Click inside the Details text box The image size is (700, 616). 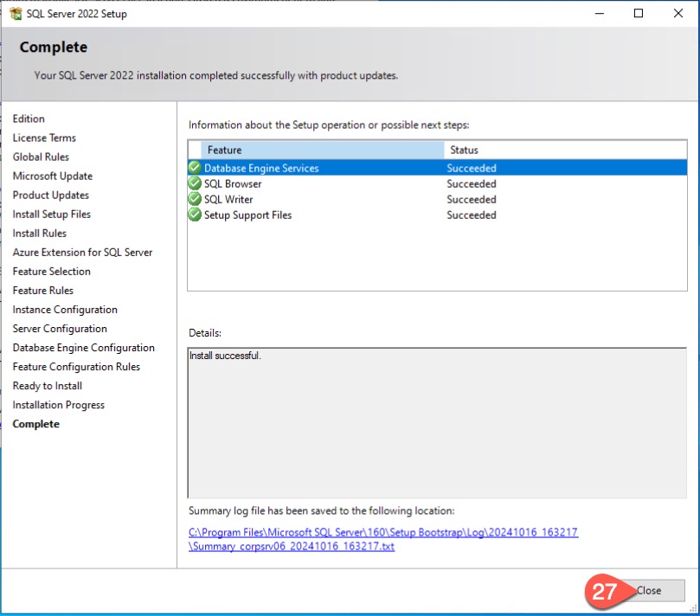click(436, 422)
